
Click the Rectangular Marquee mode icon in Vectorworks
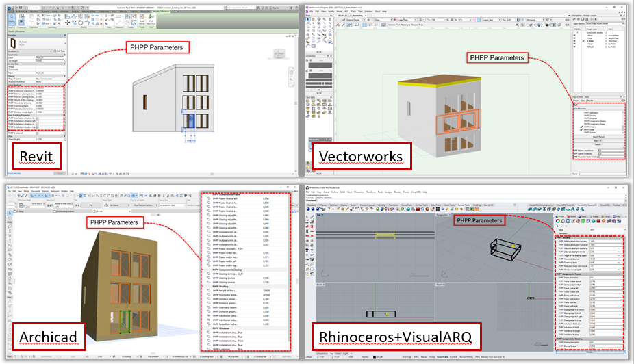(364, 25)
